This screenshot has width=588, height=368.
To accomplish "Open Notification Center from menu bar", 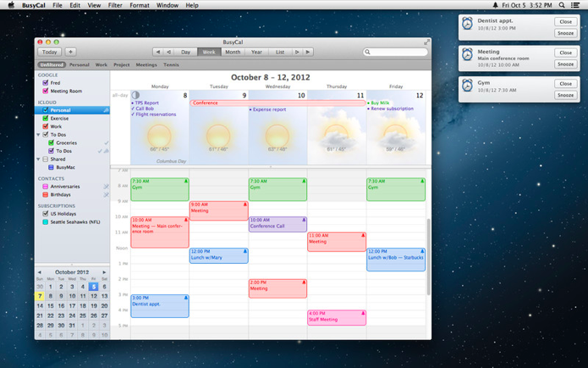I will coord(575,5).
